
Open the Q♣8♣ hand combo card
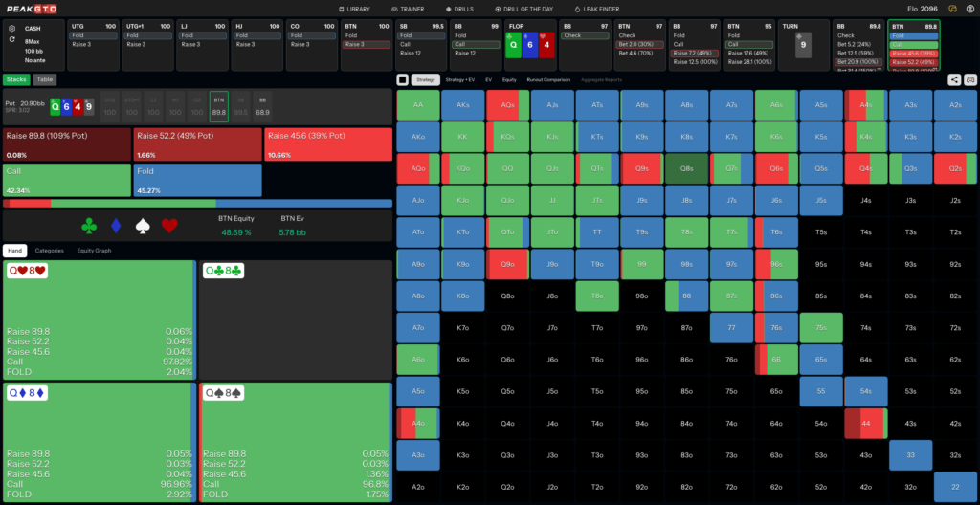tap(296, 320)
